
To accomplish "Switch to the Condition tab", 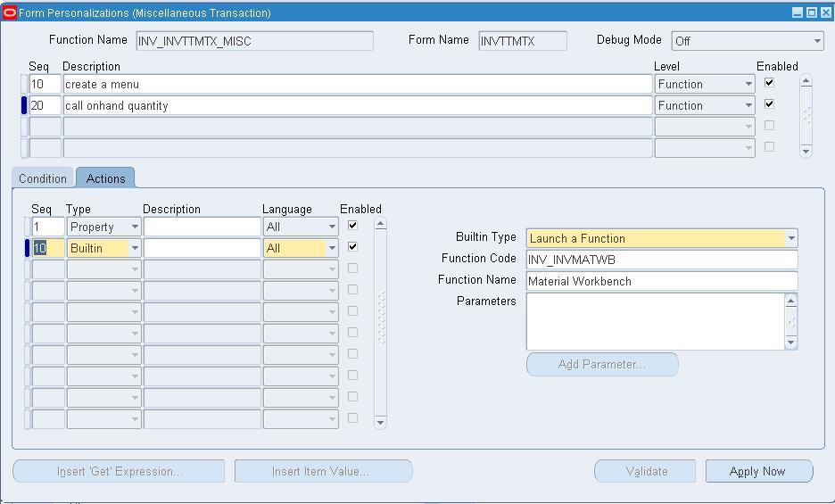I will pos(43,178).
